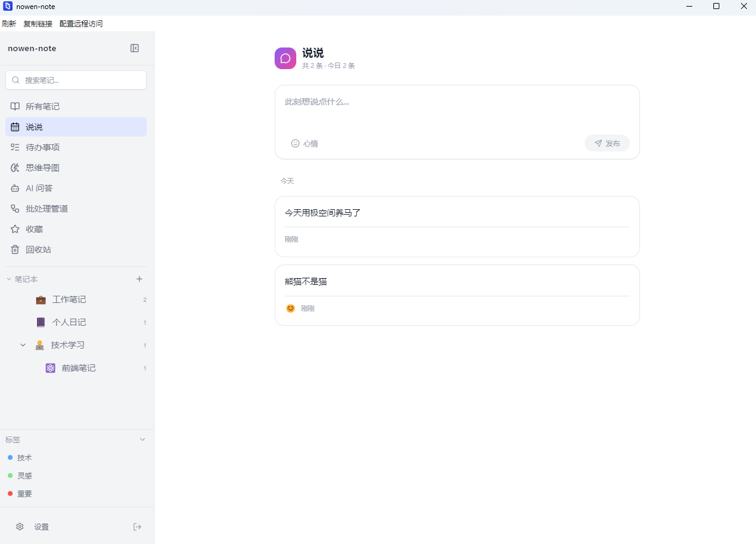Screen dimensions: 756x544
Task: Click the 今天 date group label
Action: click(287, 181)
